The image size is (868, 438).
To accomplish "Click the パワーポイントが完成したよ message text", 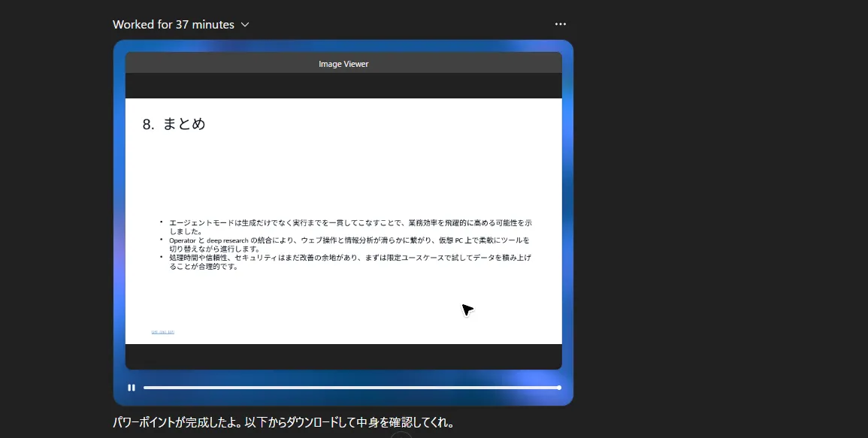I will 283,422.
